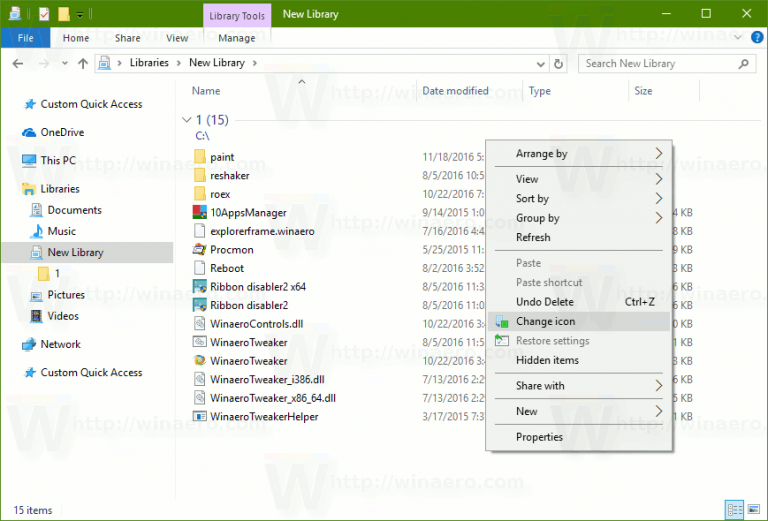Open folder 1 under New Library
The width and height of the screenshot is (768, 521).
click(49, 273)
